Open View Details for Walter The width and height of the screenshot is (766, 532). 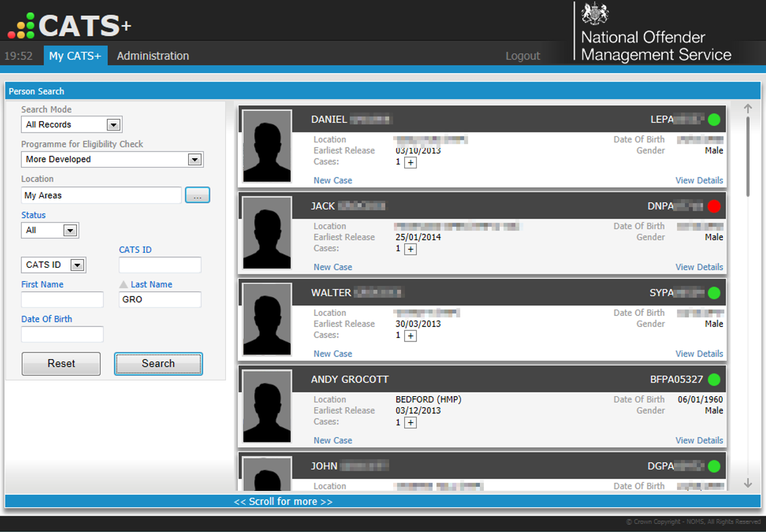(699, 354)
